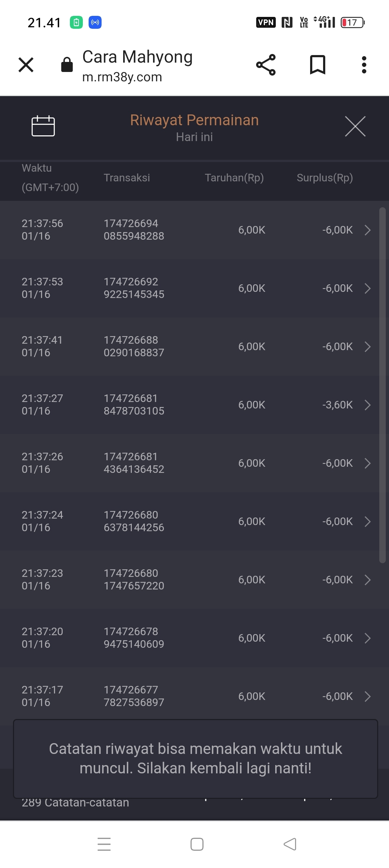Screen dimensions: 389x868
Task: Close the Riwayat Permainan panel
Action: coord(355,126)
